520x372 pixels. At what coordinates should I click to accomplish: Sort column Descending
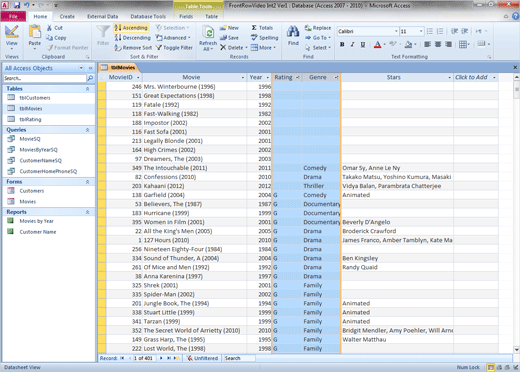132,38
